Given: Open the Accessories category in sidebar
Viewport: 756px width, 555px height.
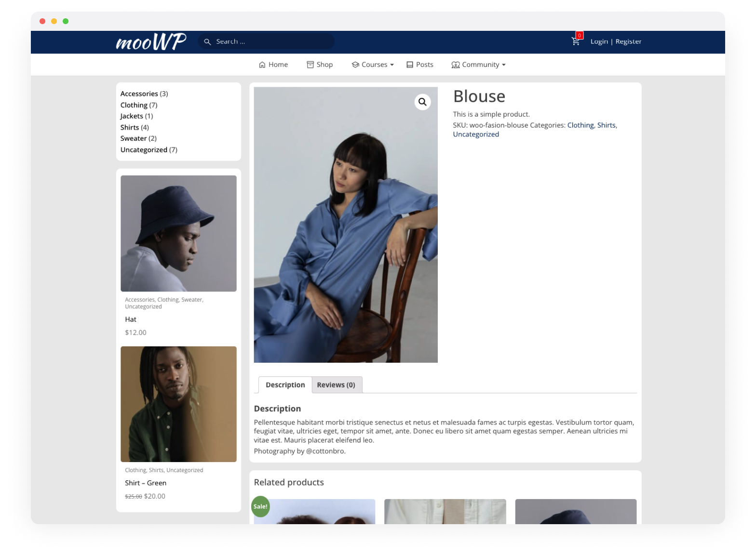Looking at the screenshot, I should [x=139, y=93].
